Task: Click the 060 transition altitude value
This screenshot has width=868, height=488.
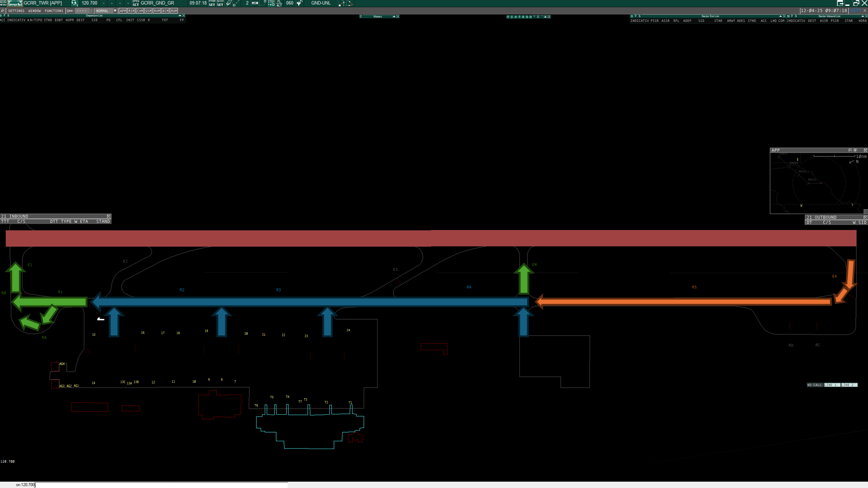Action: click(289, 3)
